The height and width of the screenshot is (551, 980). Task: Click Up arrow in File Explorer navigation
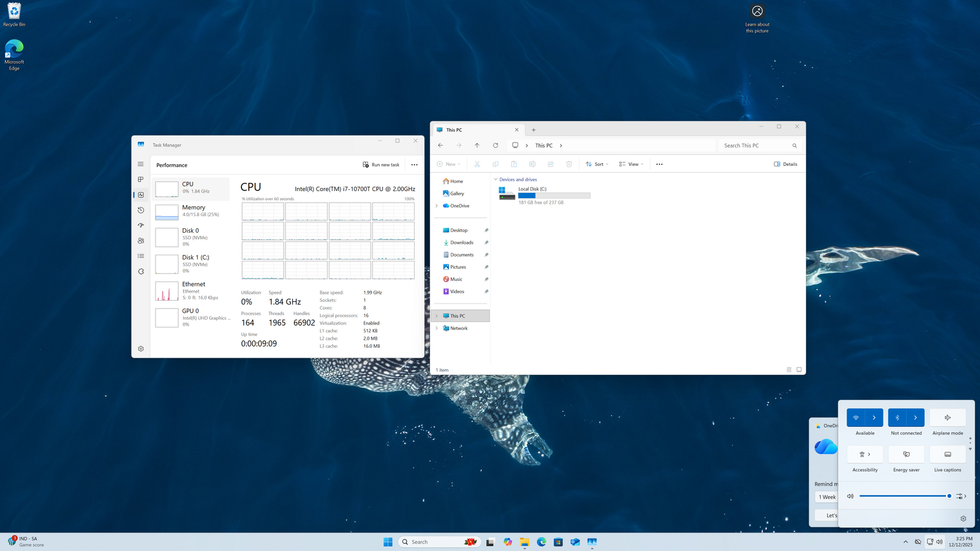tap(477, 145)
